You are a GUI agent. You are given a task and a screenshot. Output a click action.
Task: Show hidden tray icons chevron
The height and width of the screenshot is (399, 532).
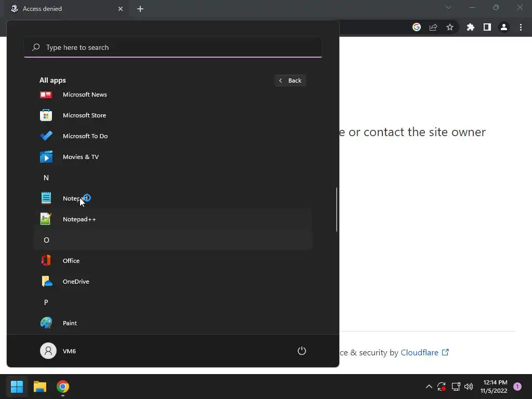[x=429, y=387]
